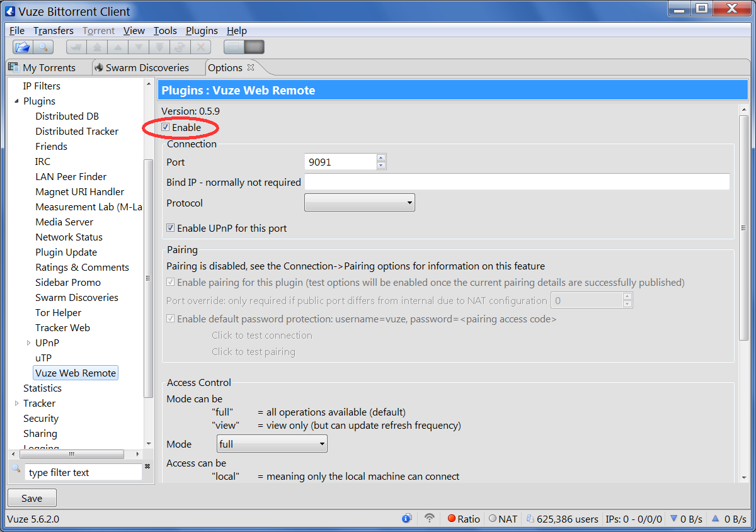Image resolution: width=756 pixels, height=532 pixels.
Task: Select Media Server in the plugins tree
Action: [x=64, y=222]
